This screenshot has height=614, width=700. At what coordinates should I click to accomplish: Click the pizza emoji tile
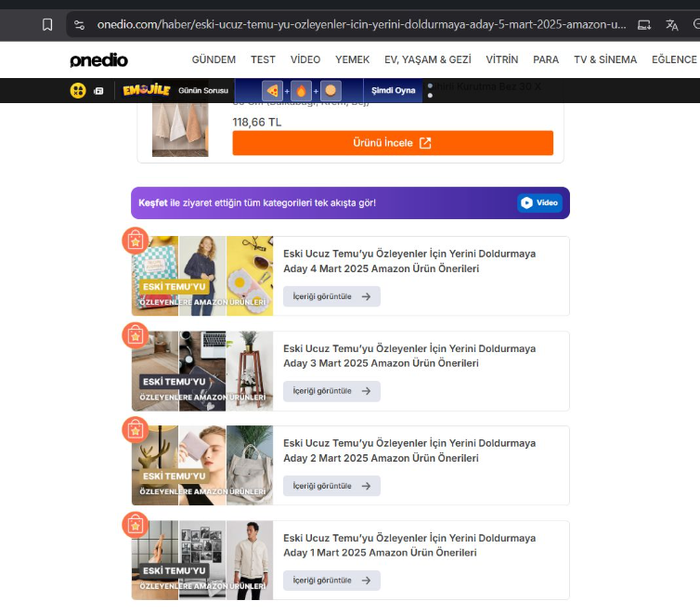click(272, 91)
